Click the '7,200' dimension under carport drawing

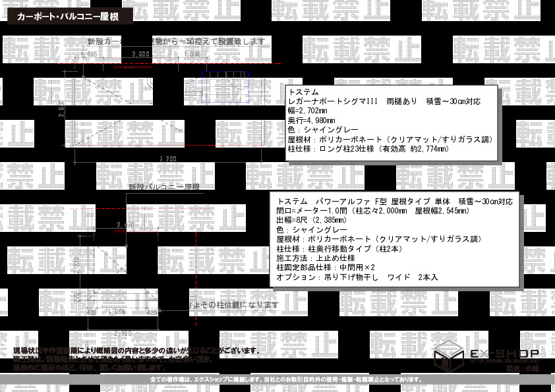168,159
